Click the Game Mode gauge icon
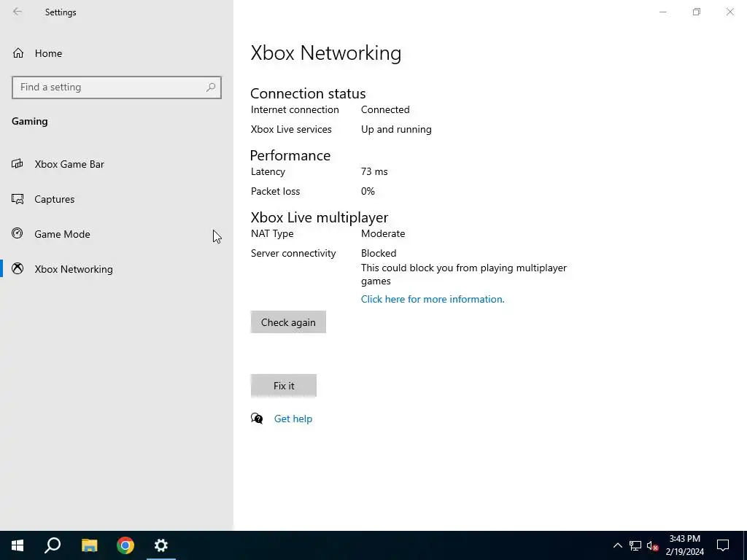747x560 pixels. pos(18,233)
